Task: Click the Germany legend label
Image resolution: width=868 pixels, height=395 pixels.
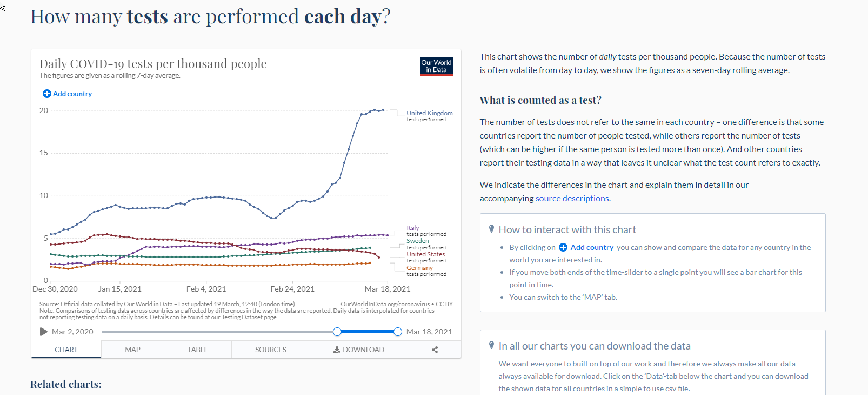Action: pos(419,268)
